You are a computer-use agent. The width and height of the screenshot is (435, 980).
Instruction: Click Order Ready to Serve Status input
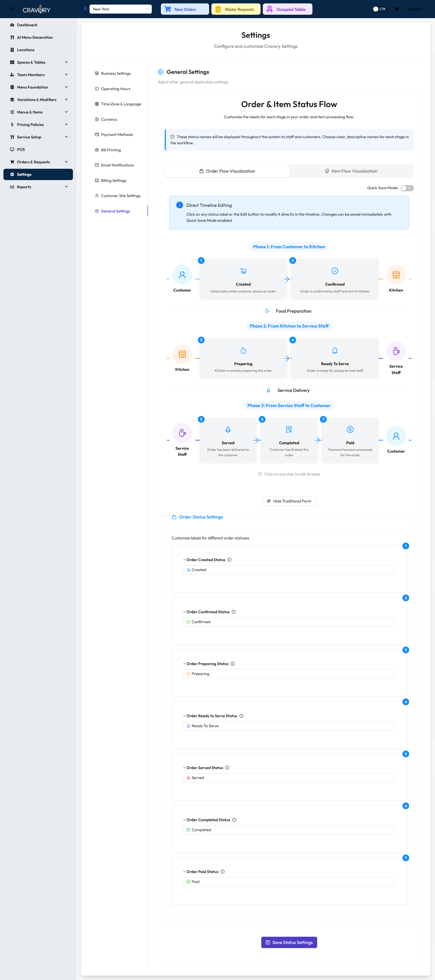289,726
